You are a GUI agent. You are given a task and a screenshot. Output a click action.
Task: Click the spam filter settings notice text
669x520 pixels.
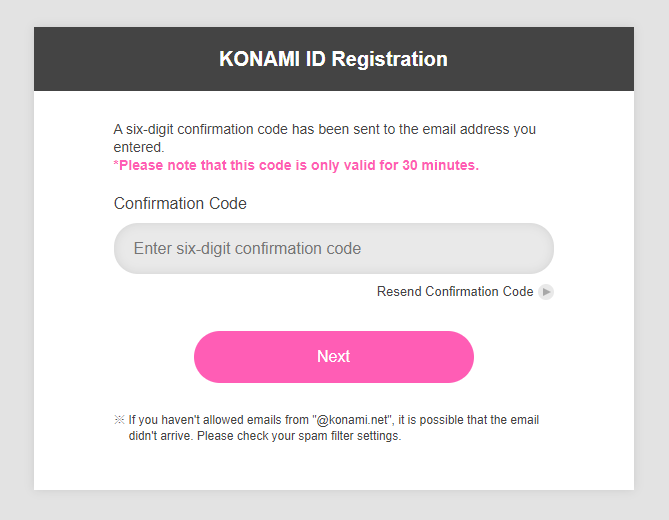334,428
